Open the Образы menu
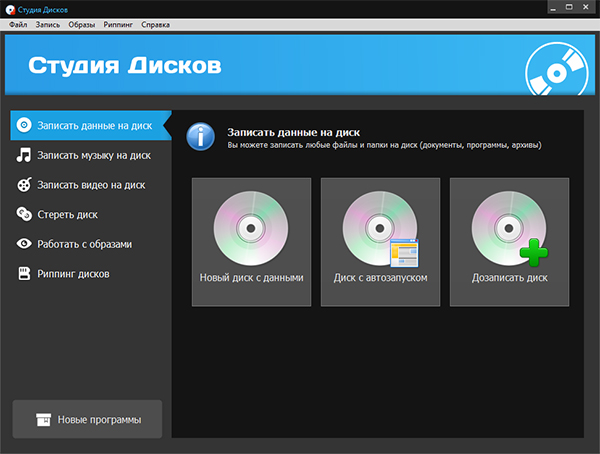 [83, 22]
